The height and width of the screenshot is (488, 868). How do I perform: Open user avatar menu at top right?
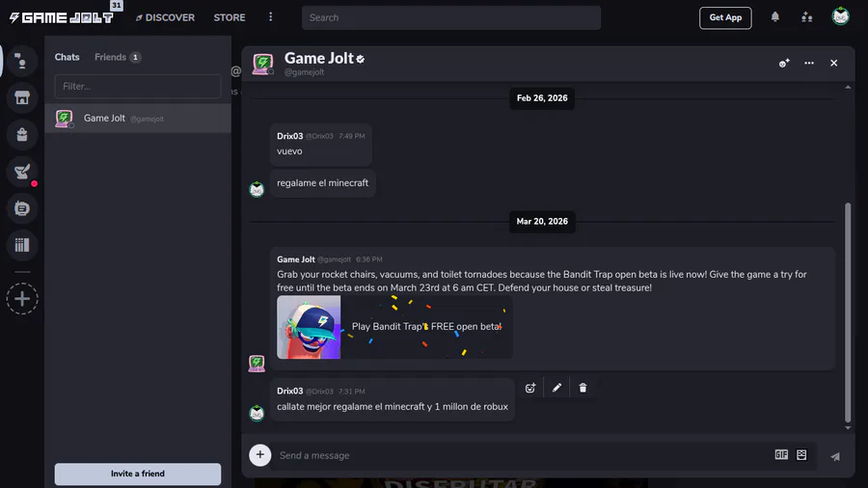click(x=840, y=16)
